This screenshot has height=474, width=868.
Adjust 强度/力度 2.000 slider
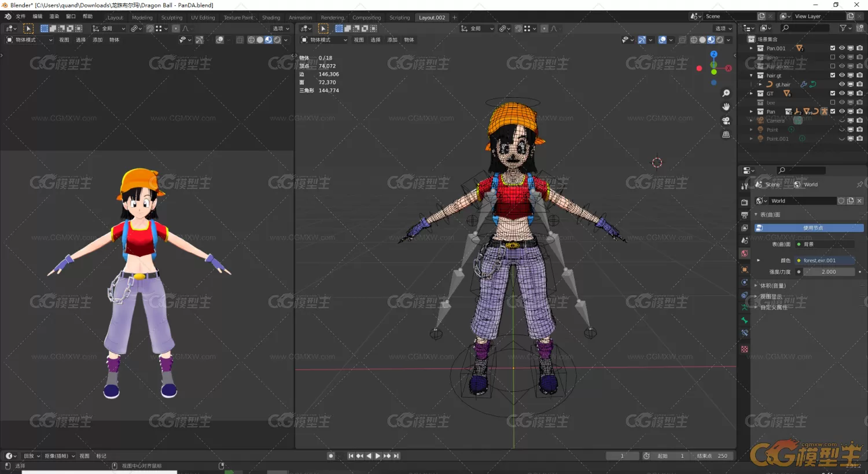tap(828, 272)
